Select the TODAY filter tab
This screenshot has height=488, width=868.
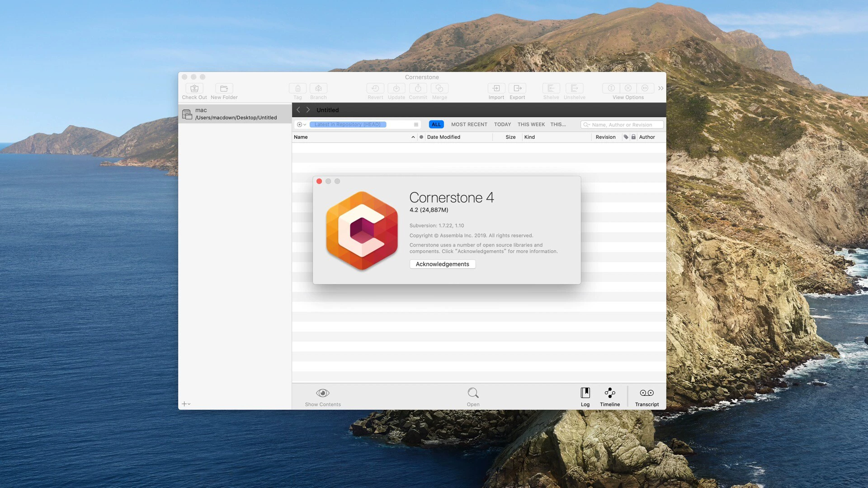(x=502, y=124)
